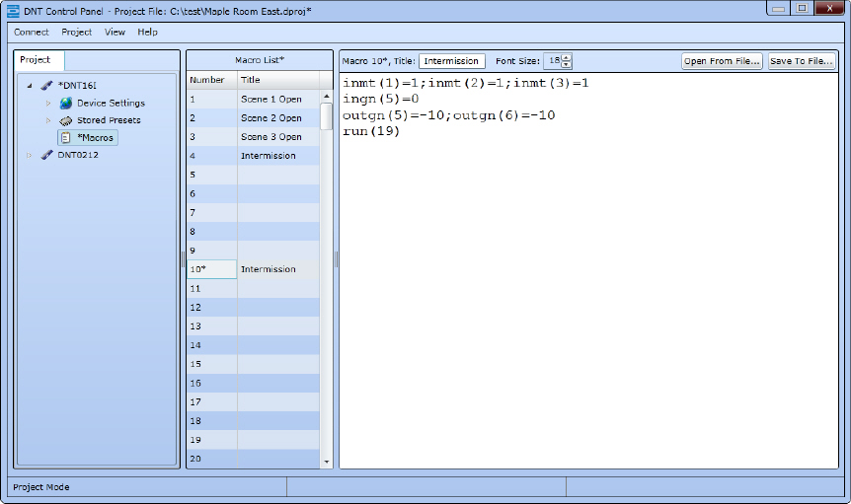Select macro row Scene 1 Open

point(253,100)
